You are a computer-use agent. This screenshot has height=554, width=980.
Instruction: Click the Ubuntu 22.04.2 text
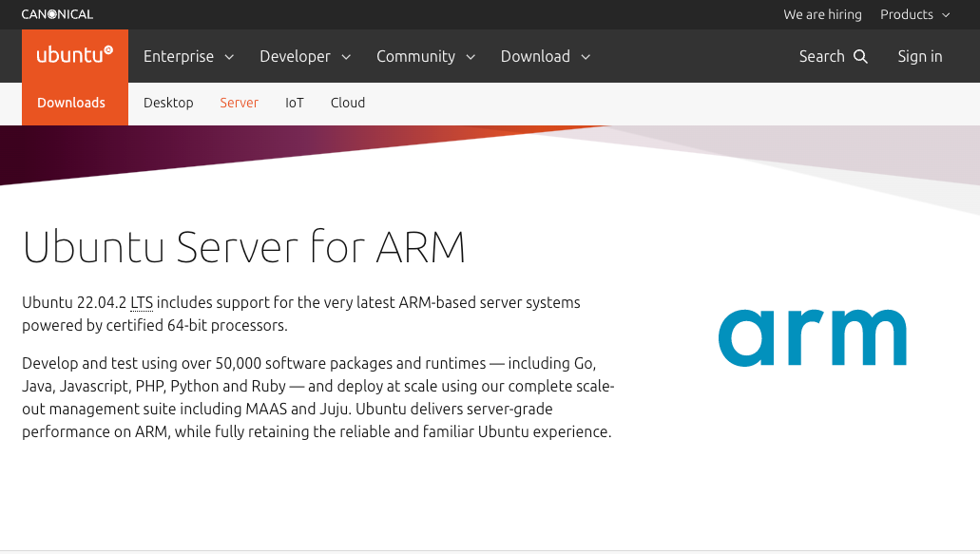tap(74, 302)
